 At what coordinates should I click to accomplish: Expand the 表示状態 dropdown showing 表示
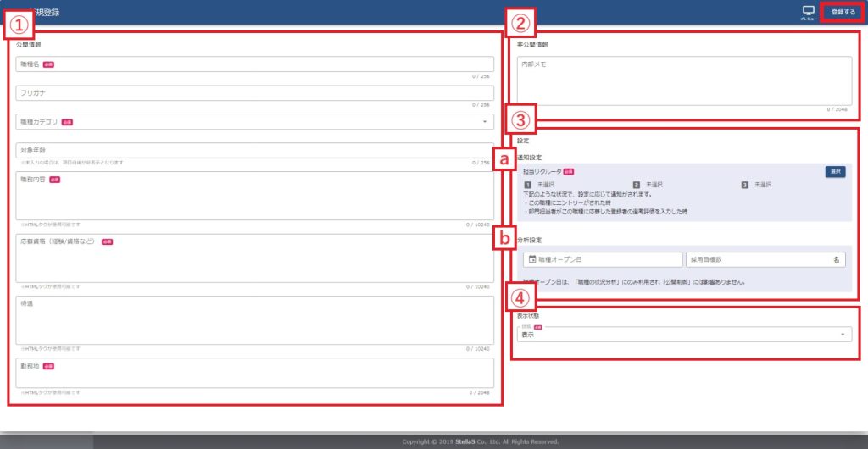coord(682,334)
